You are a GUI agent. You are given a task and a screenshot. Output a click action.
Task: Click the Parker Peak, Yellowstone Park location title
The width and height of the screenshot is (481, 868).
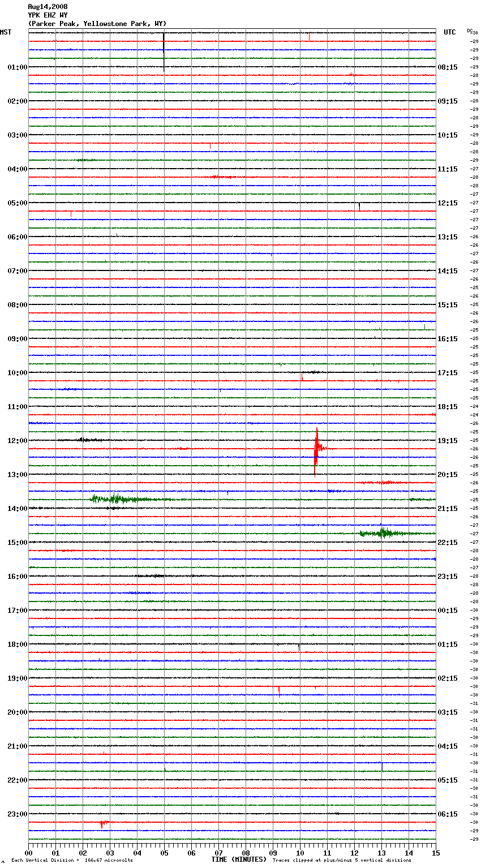(x=97, y=24)
